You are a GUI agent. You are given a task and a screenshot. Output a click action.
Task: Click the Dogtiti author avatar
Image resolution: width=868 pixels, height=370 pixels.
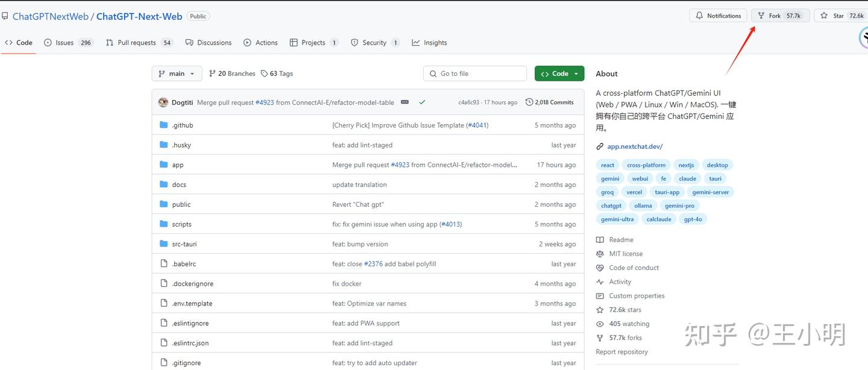163,102
